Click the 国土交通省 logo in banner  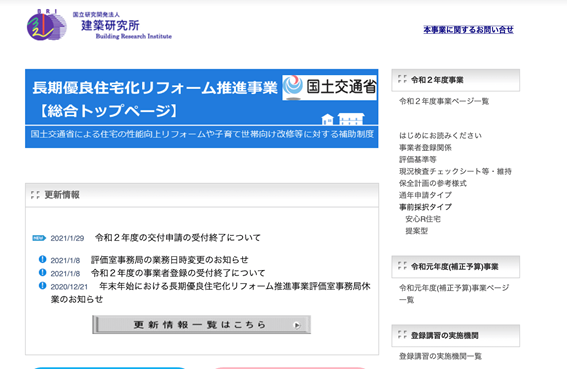pos(329,87)
